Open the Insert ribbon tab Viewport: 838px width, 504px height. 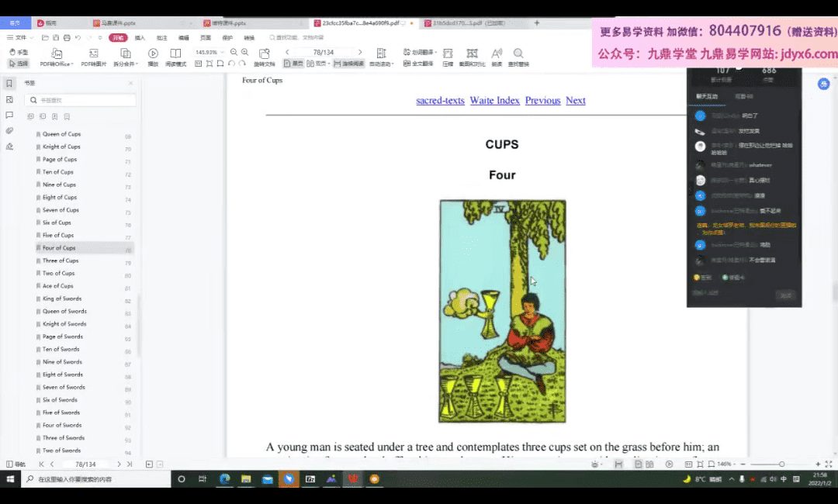140,37
